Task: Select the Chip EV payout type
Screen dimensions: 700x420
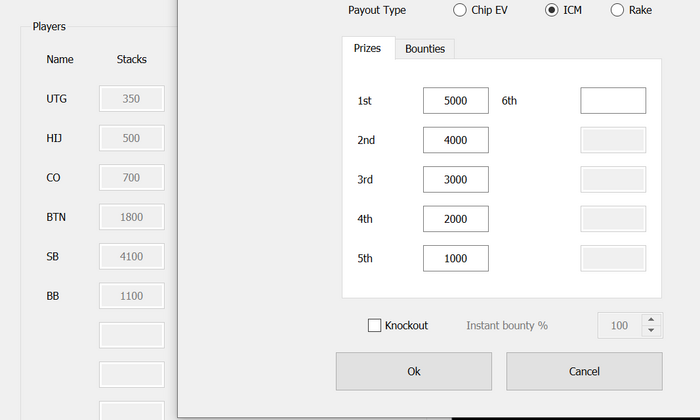Action: click(x=460, y=10)
